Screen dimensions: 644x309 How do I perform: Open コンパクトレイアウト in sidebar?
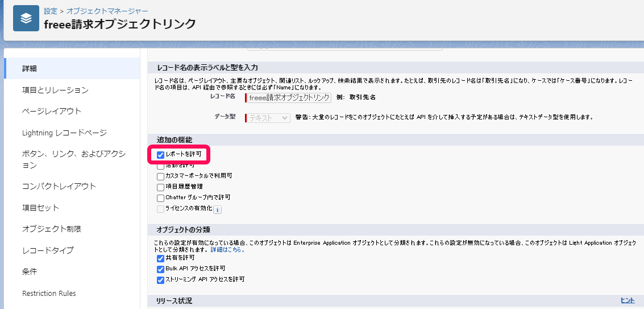coord(59,187)
